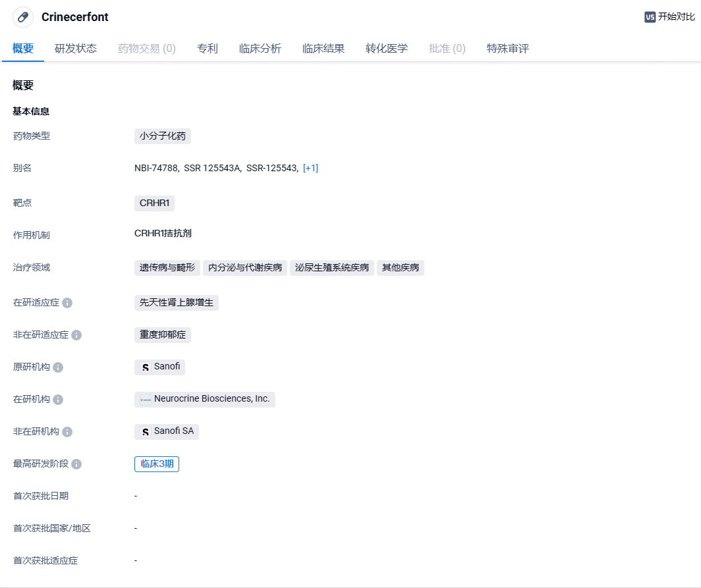Click the pill drug icon beside Crinecerfont
The image size is (701, 588).
tap(23, 17)
